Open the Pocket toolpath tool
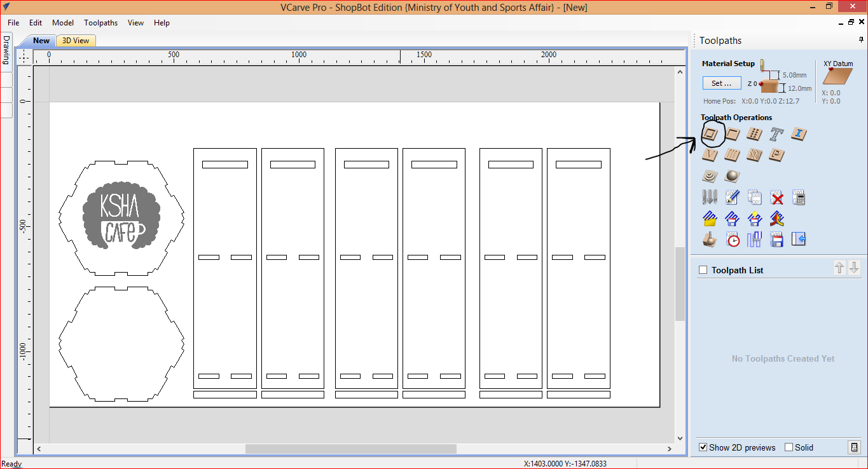Screen dimensions: 868x469 click(733, 134)
